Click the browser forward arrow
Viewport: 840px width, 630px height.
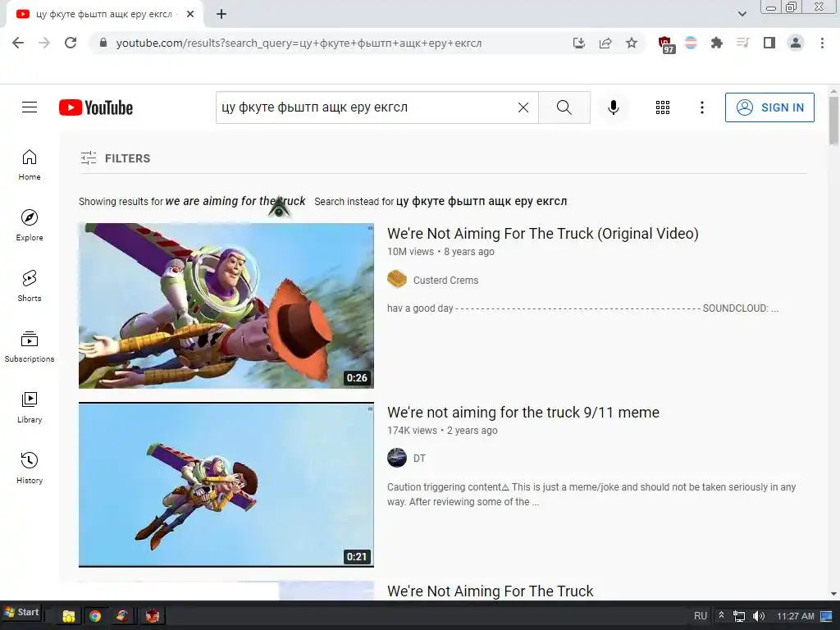pyautogui.click(x=44, y=43)
